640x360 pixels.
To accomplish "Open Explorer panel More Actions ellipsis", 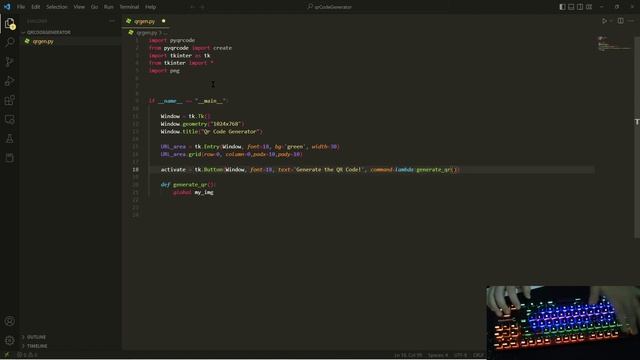I will pos(112,21).
